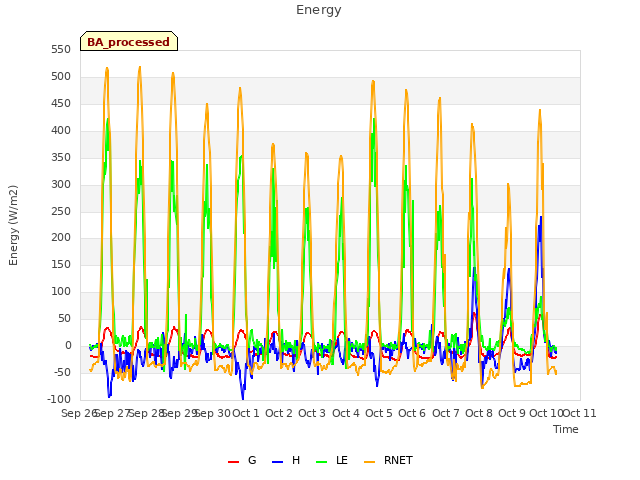The image size is (640, 480).
Task: Click the orange RNET legend swatch
Action: (369, 462)
